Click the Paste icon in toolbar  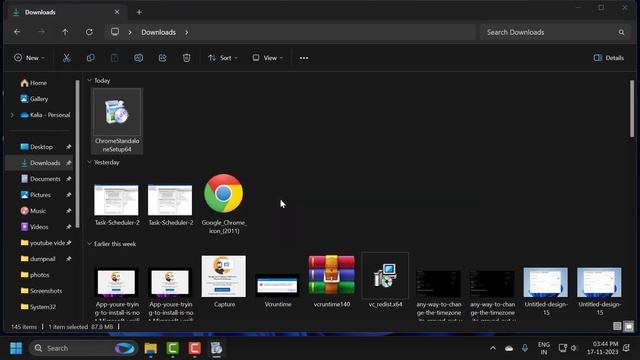click(115, 58)
